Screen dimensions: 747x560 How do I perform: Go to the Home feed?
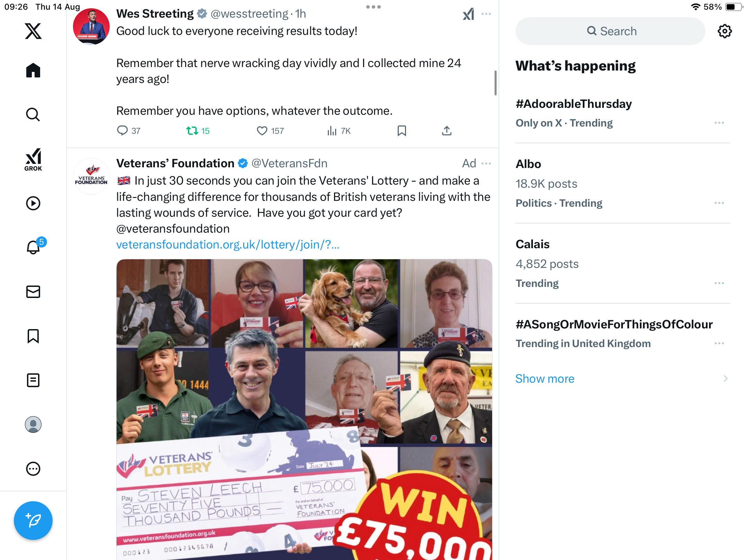(33, 70)
